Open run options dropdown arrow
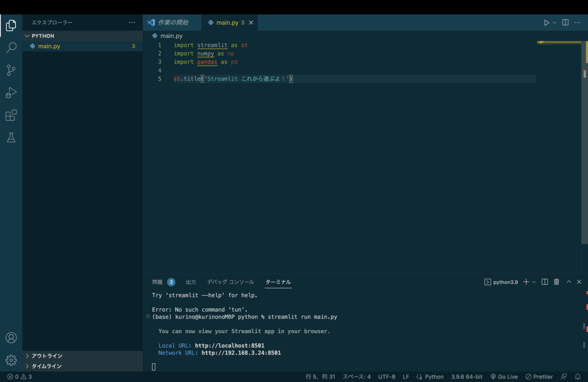This screenshot has width=588, height=382. pos(555,23)
